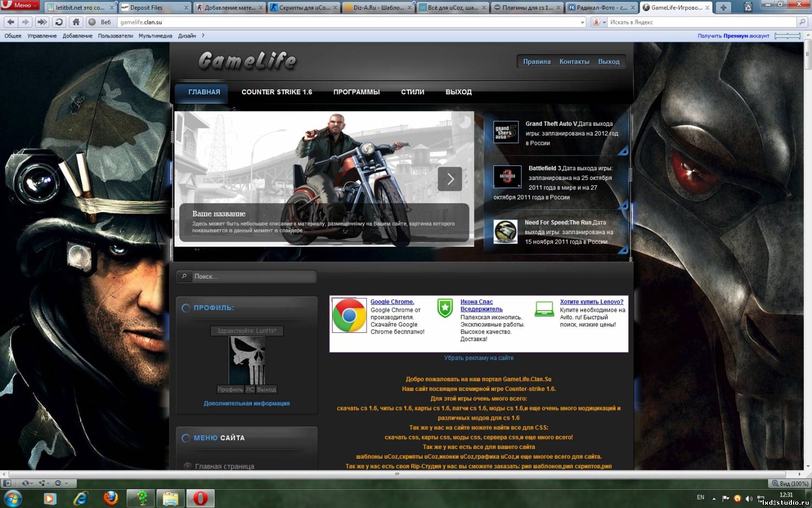
Task: Open the Yandex search engine dropdown
Action: point(599,22)
